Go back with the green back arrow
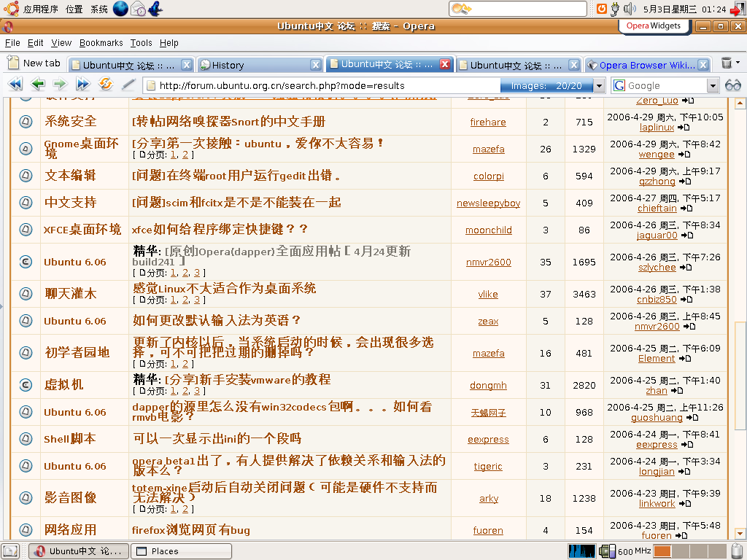Screen dimensions: 747x560 (x=38, y=85)
